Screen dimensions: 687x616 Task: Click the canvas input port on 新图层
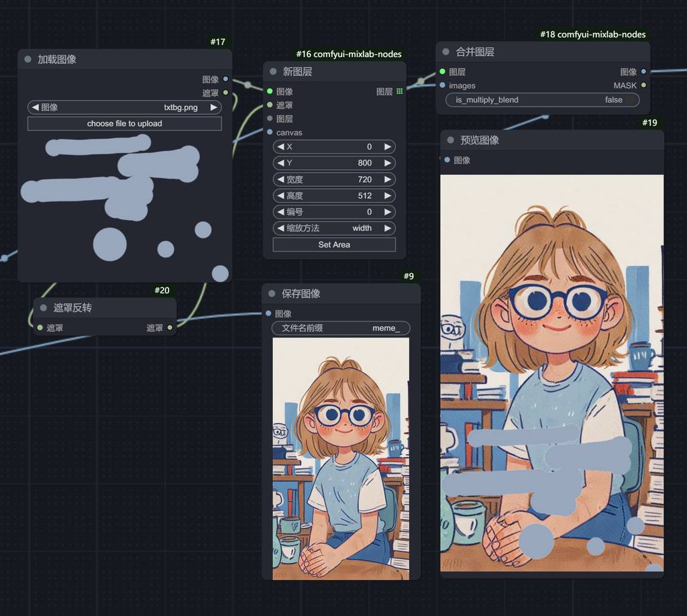[x=270, y=132]
